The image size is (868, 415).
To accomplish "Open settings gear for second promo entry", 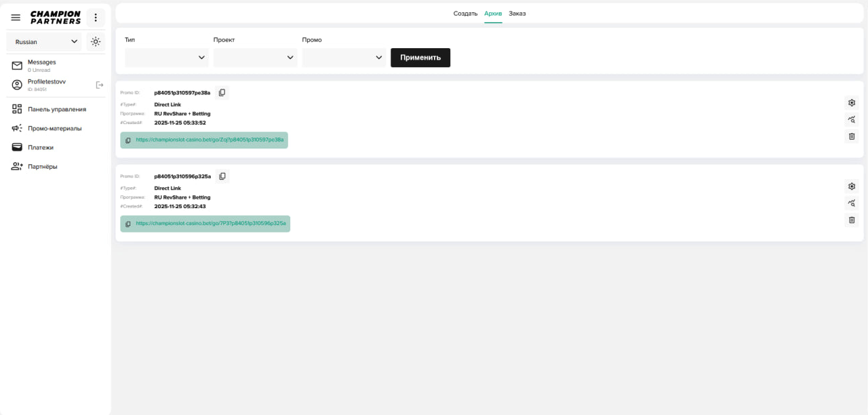I will pyautogui.click(x=852, y=186).
